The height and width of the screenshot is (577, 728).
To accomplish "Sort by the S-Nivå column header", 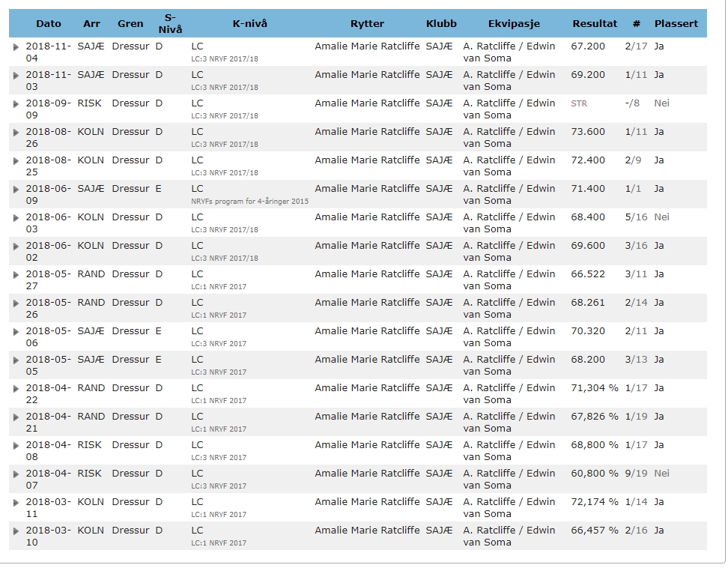I will [x=171, y=24].
